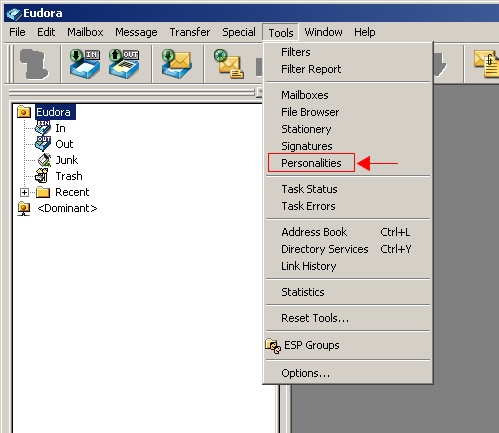Image resolution: width=499 pixels, height=433 pixels.
Task: Choose Filters from Tools menu
Action: click(x=348, y=52)
